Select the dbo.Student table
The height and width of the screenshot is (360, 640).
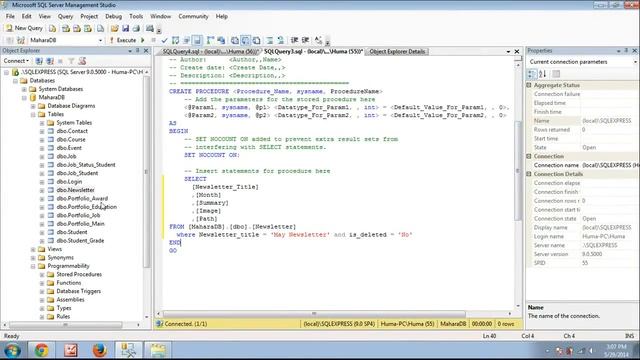click(x=71, y=232)
